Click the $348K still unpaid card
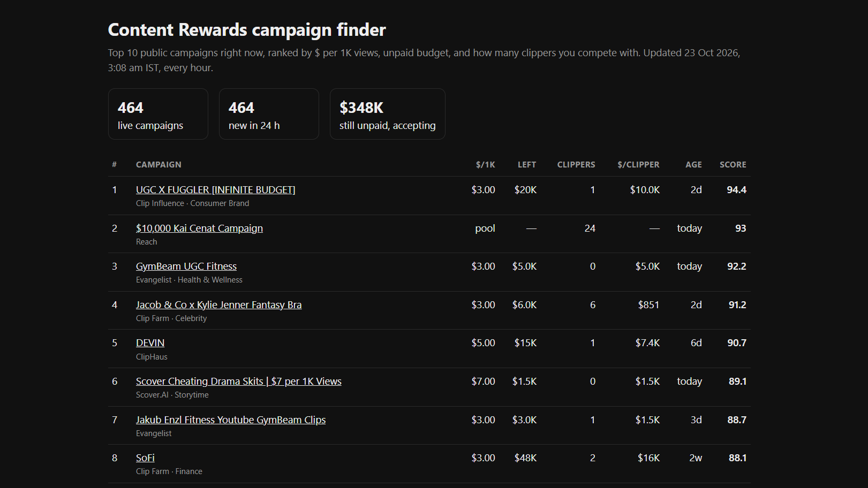The width and height of the screenshot is (868, 488). 388,114
